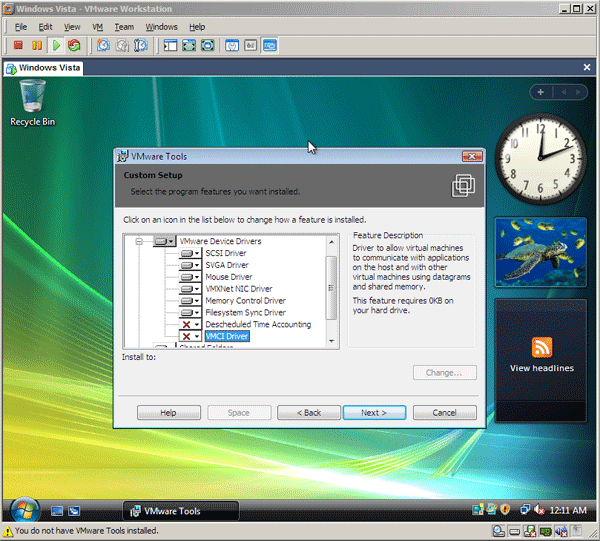Image resolution: width=600 pixels, height=541 pixels.
Task: Open SCSI Driver feature dropdown
Action: (190, 253)
